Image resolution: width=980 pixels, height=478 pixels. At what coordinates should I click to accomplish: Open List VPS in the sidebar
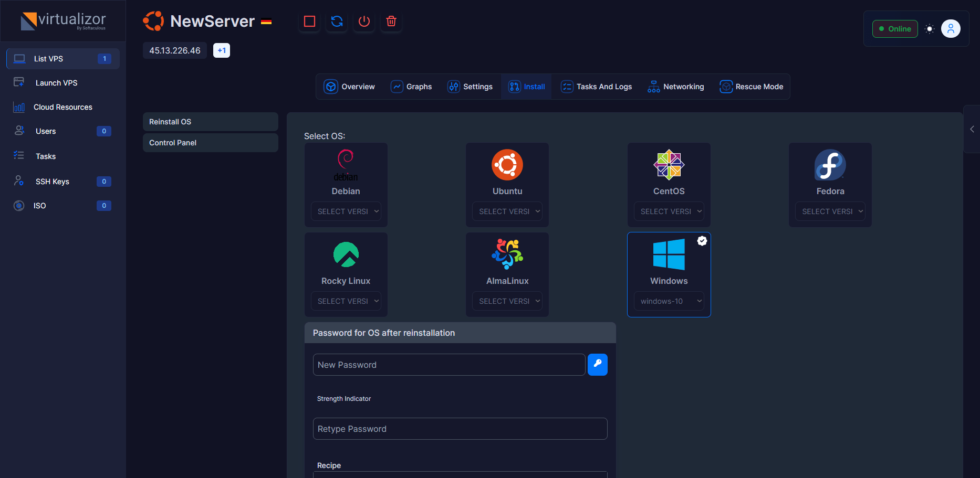point(63,59)
